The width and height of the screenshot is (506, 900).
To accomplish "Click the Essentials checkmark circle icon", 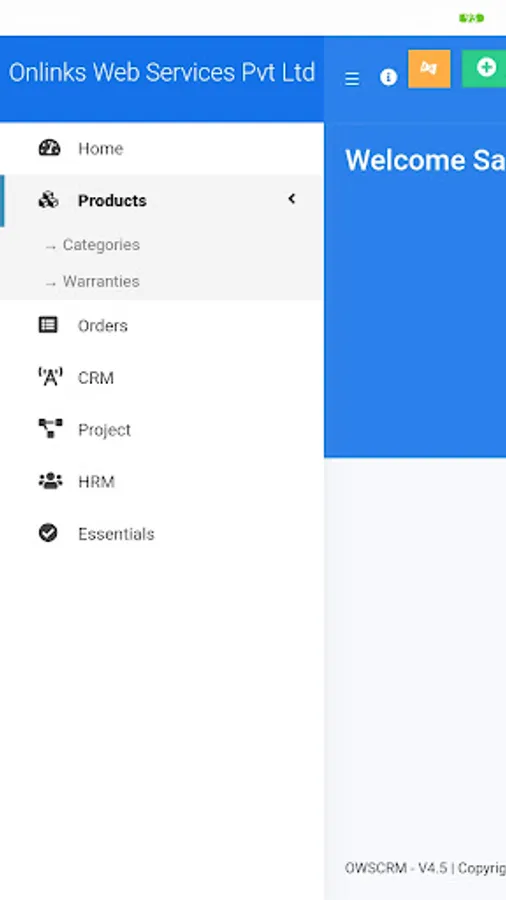I will click(x=48, y=533).
